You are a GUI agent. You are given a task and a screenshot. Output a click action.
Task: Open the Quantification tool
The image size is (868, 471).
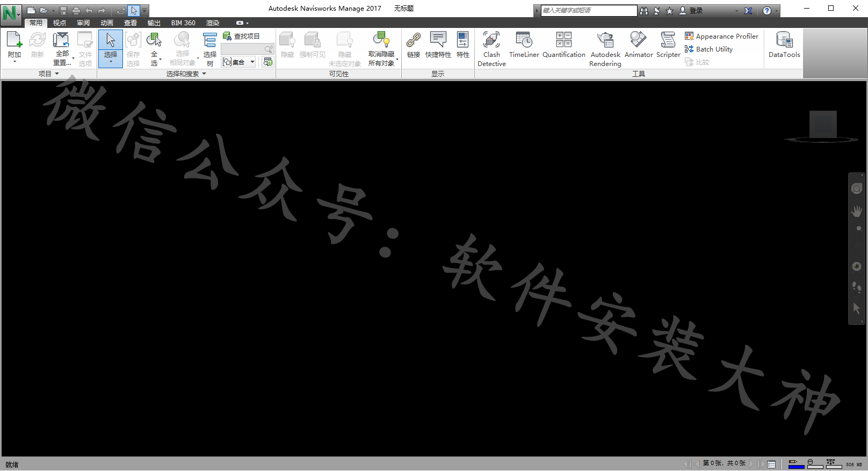click(x=564, y=45)
